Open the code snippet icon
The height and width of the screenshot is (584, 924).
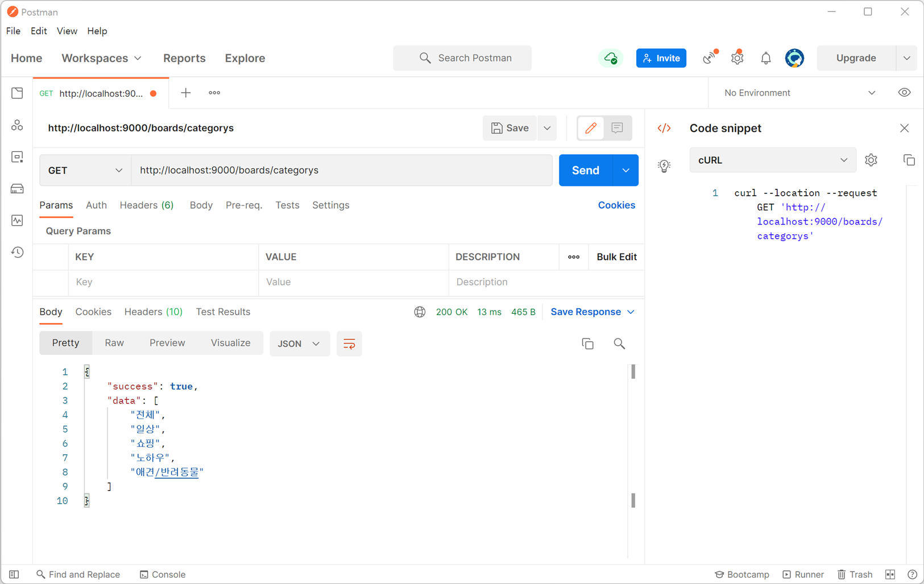[664, 128]
